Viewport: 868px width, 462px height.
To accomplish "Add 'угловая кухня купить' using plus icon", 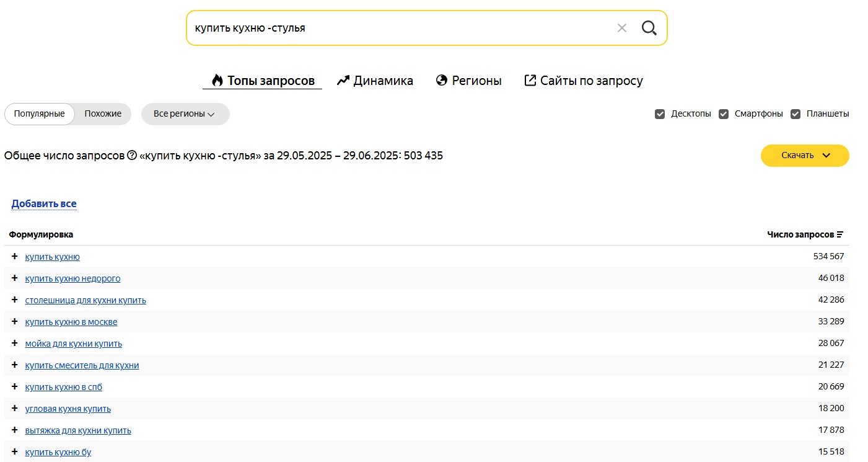I will [15, 409].
